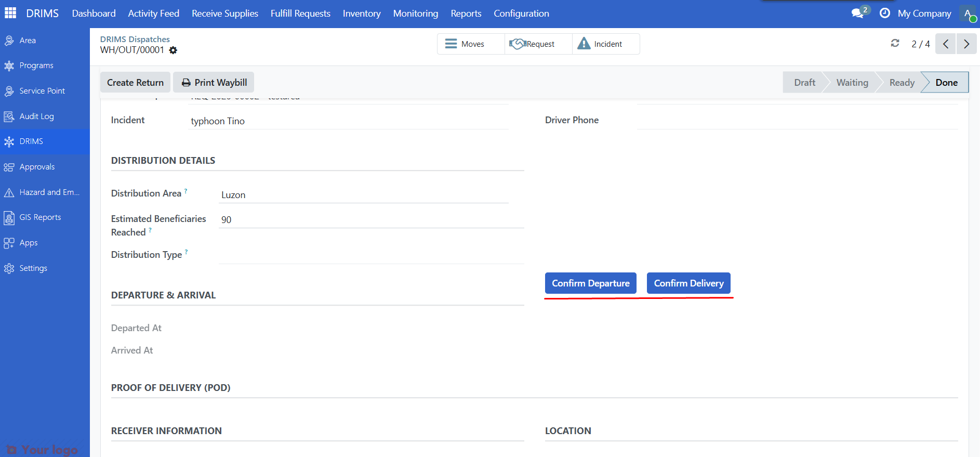
Task: Click the Incident field typhoon Tino
Action: coord(348,121)
